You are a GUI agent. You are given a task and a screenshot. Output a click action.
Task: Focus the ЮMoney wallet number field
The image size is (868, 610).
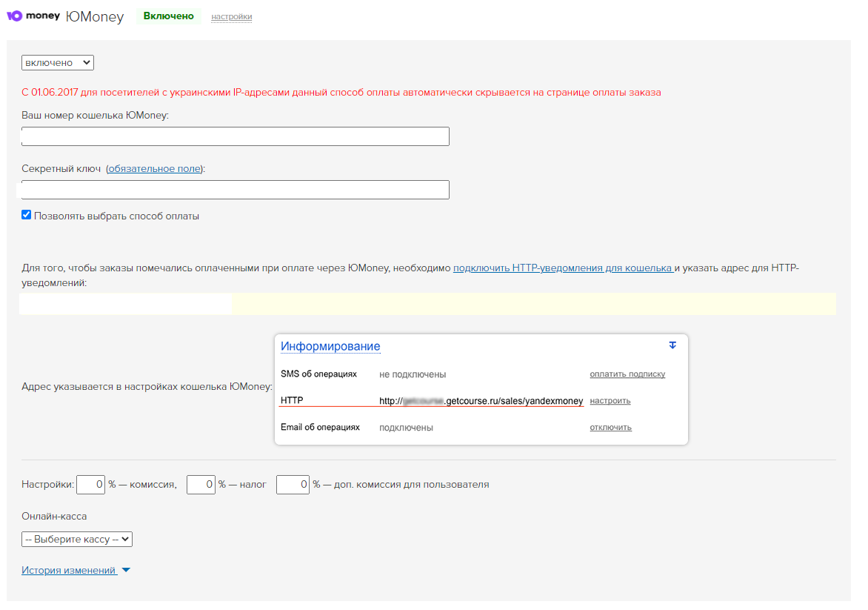pos(236,136)
